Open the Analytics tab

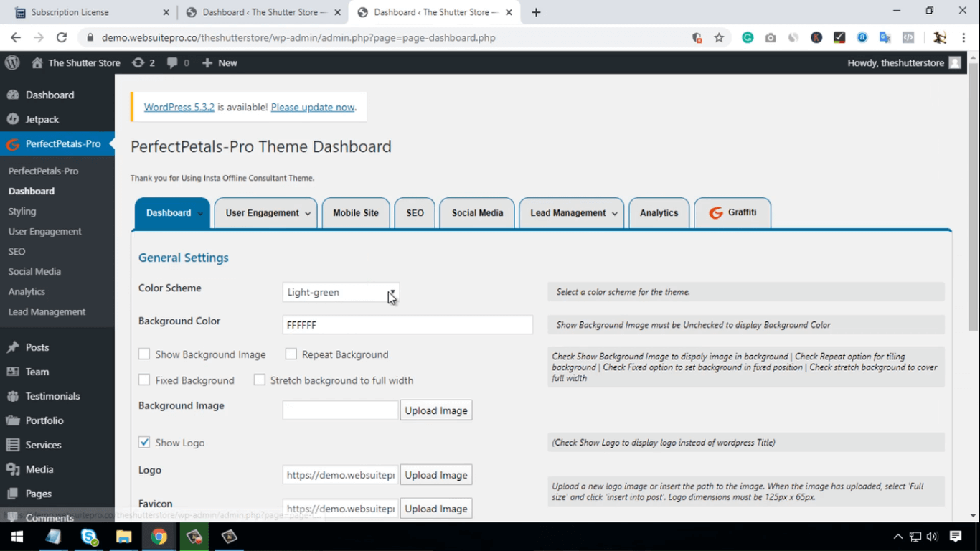coord(659,213)
